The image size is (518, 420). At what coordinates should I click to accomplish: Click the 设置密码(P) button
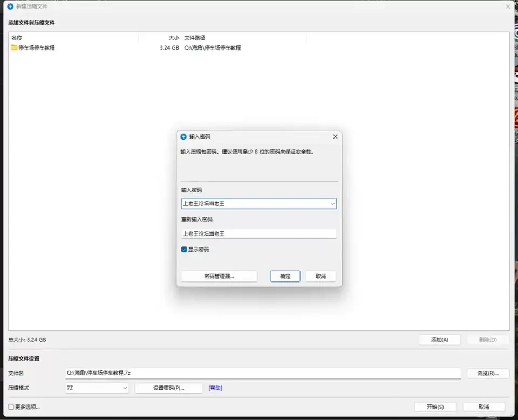[x=168, y=388]
